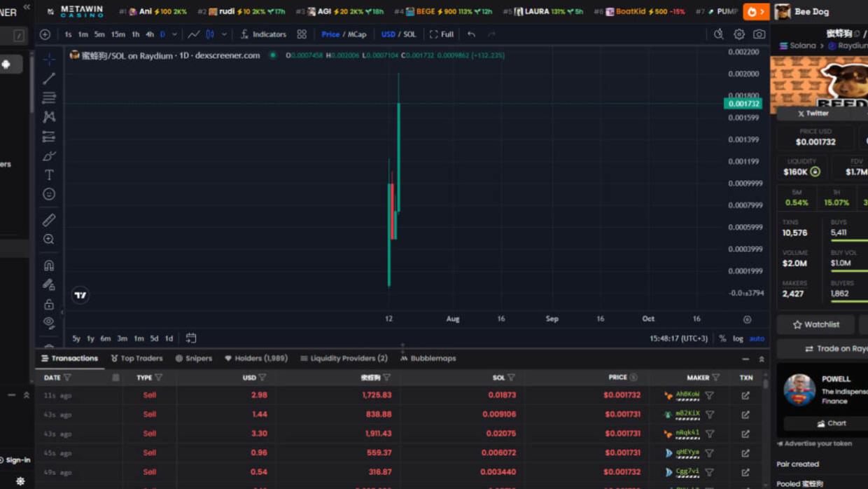Open the token Twitter link
868x489 pixels.
813,113
